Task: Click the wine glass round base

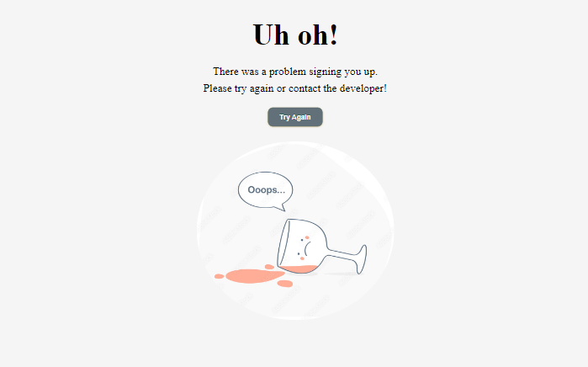Action: point(361,259)
